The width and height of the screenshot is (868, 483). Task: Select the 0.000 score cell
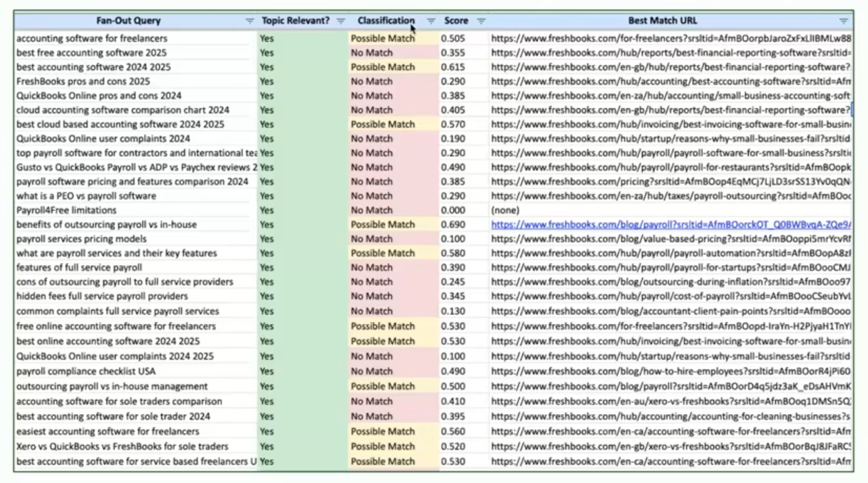point(453,210)
